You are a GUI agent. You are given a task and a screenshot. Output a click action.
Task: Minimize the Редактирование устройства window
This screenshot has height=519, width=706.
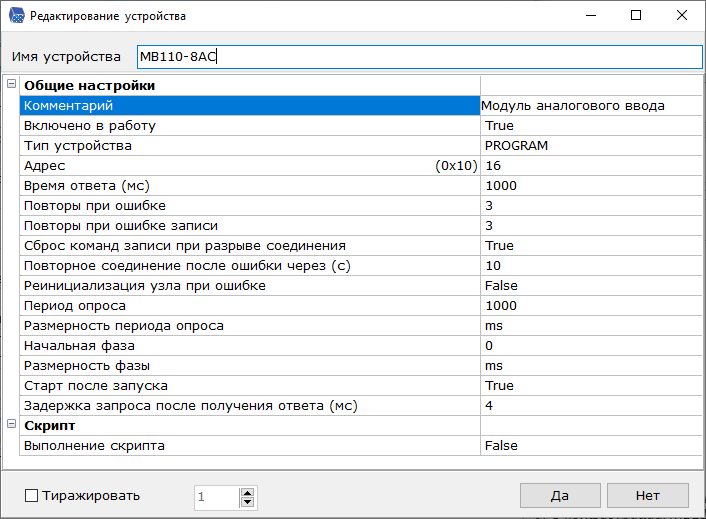591,15
